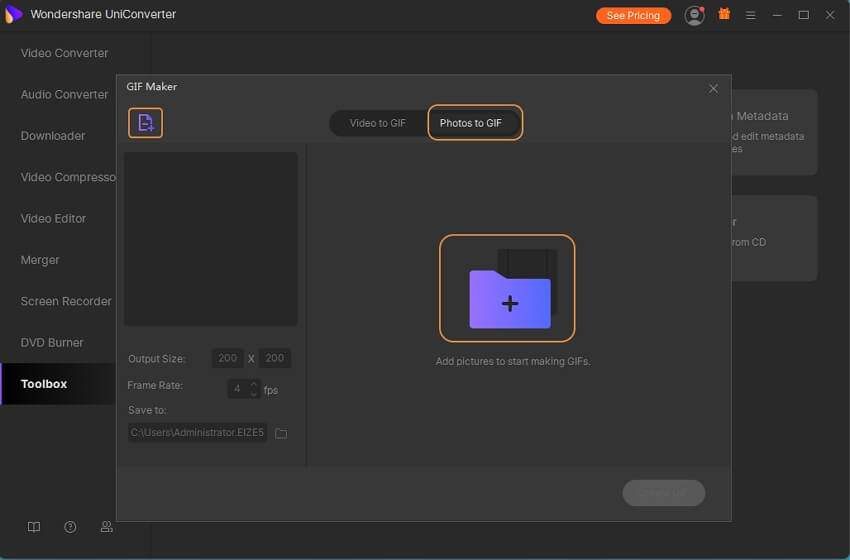Browse for the Save to folder
The width and height of the screenshot is (850, 560).
click(x=281, y=433)
